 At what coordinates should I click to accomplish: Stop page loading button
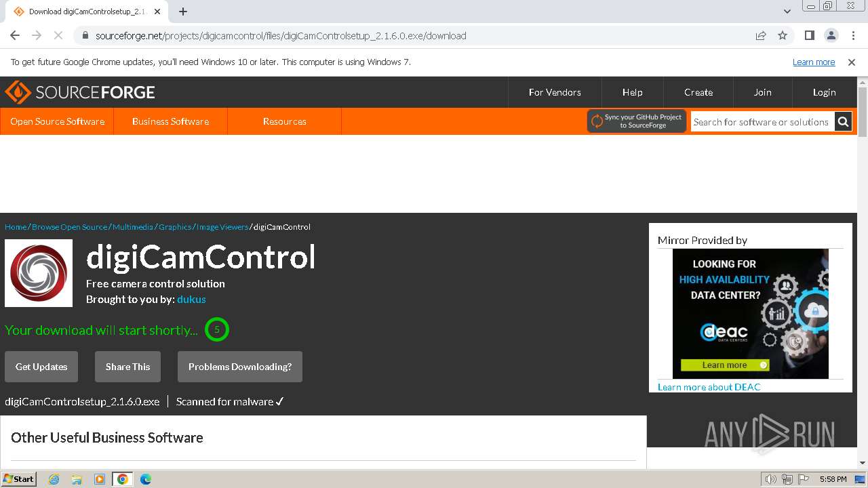coord(58,35)
